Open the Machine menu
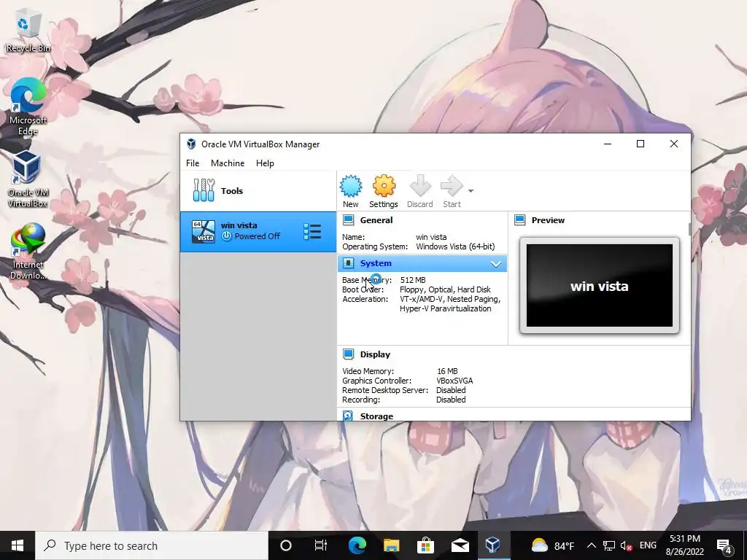The image size is (747, 560). (x=228, y=163)
